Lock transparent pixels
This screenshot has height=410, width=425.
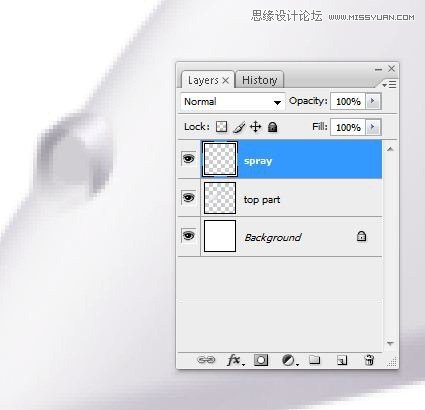(x=221, y=127)
